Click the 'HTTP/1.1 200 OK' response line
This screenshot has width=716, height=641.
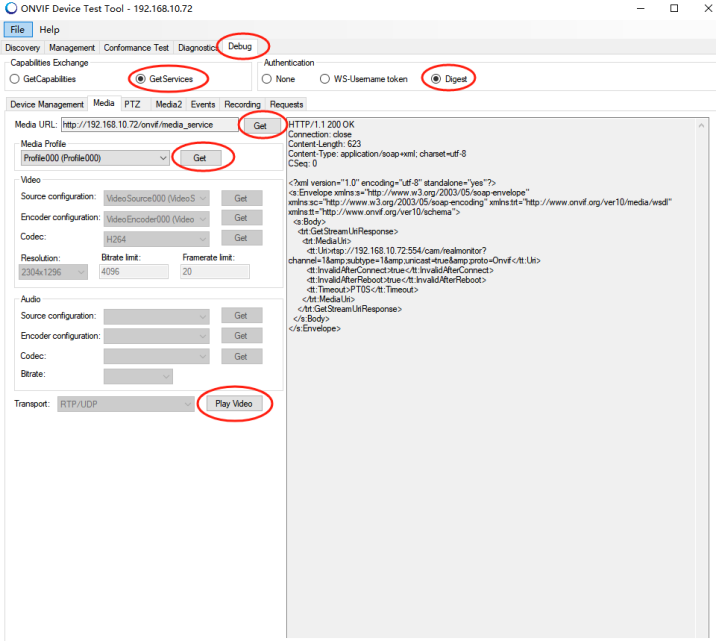321,125
